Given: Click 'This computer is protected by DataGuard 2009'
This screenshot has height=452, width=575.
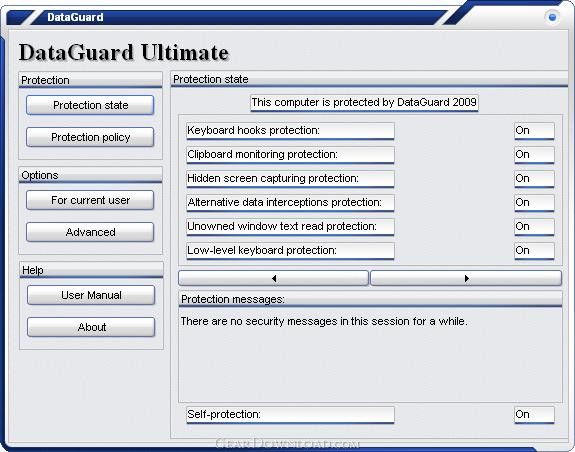Looking at the screenshot, I should click(364, 103).
